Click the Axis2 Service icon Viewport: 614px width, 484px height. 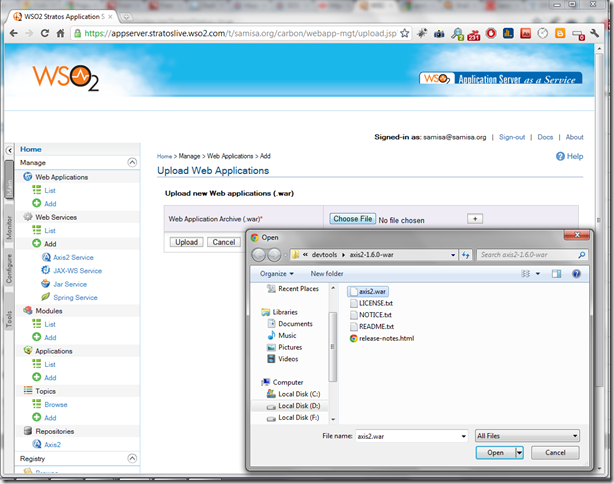pos(46,257)
